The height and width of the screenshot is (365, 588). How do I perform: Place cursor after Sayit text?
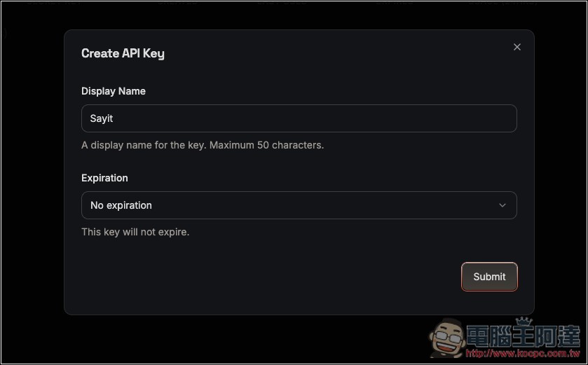pyautogui.click(x=114, y=118)
